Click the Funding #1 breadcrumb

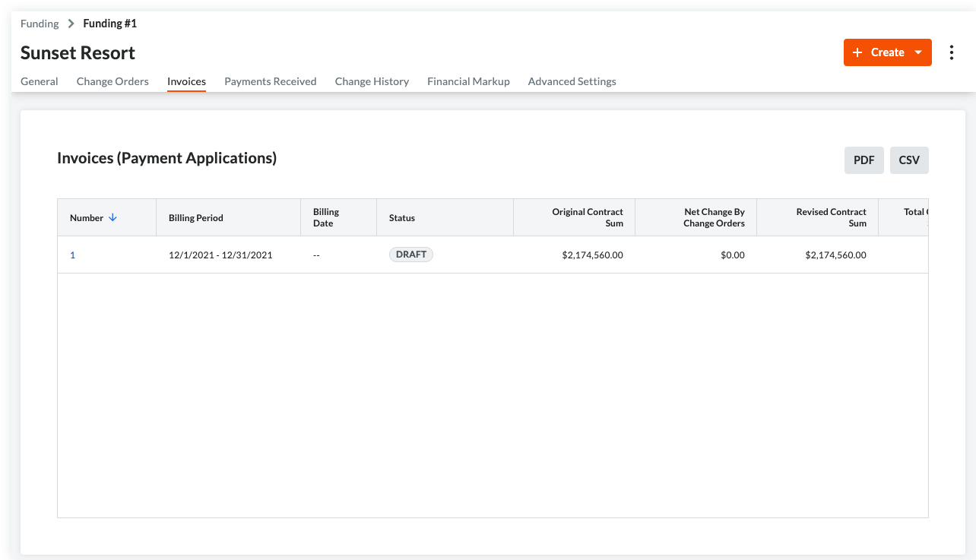(x=109, y=24)
